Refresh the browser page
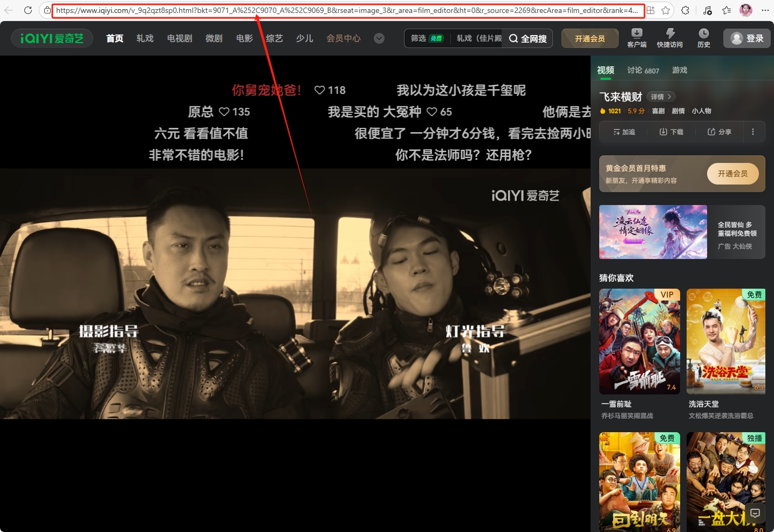Image resolution: width=774 pixels, height=532 pixels. point(28,10)
